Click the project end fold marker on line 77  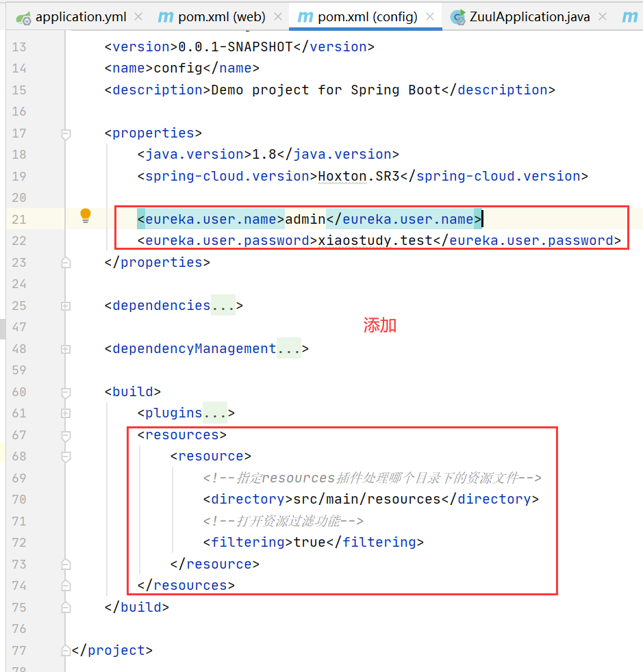tap(66, 651)
